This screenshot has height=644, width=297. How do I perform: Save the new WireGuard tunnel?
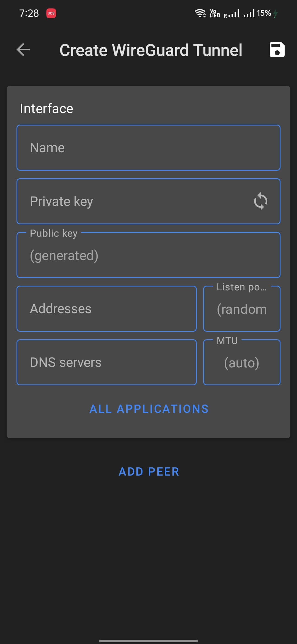point(277,50)
